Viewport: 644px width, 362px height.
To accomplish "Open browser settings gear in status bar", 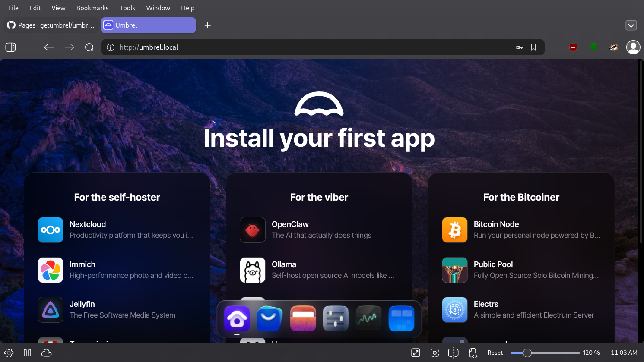I will (9, 353).
